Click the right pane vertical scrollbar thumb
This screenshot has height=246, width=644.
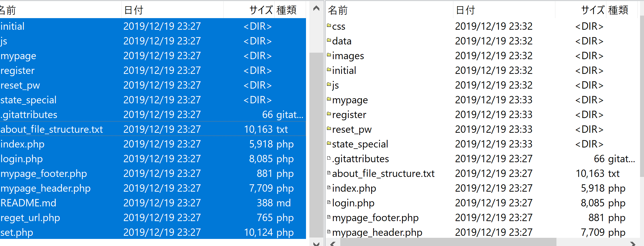pyautogui.click(x=642, y=96)
